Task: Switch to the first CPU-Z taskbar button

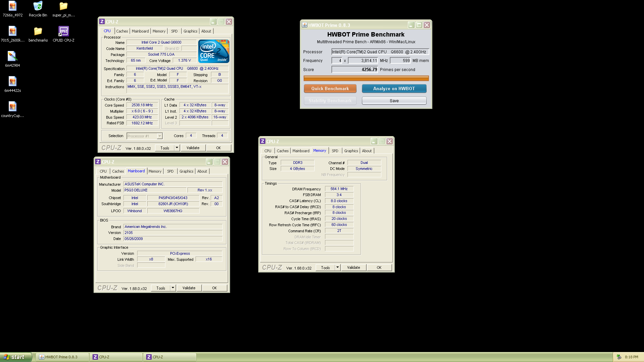Action: coord(116,357)
